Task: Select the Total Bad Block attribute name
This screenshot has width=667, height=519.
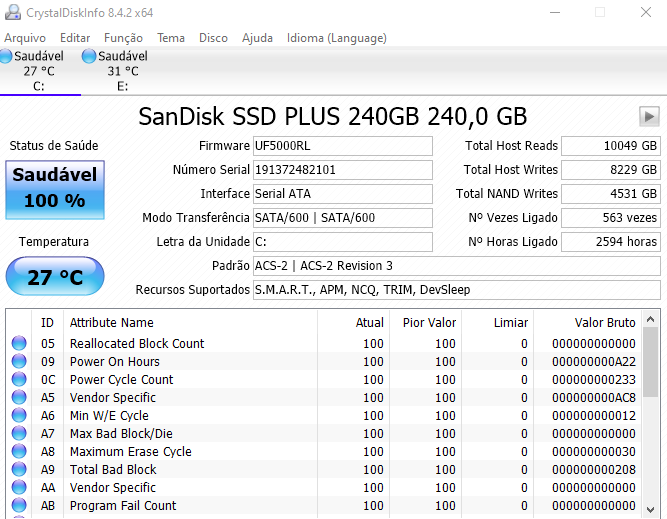Action: (113, 469)
